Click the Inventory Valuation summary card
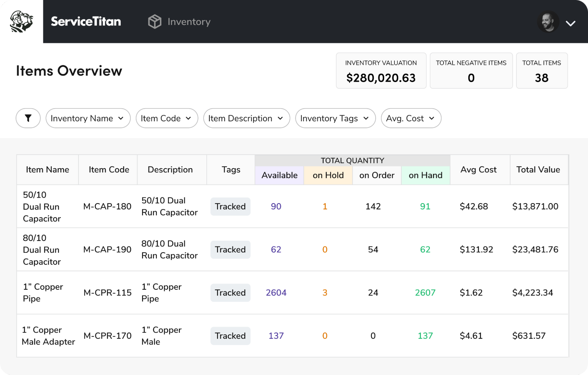This screenshot has width=588, height=375. pyautogui.click(x=381, y=71)
